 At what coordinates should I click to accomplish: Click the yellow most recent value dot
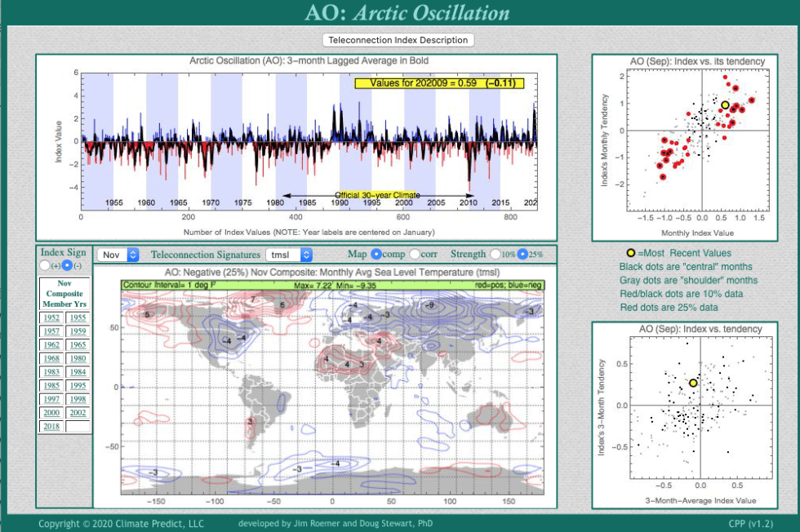click(725, 104)
